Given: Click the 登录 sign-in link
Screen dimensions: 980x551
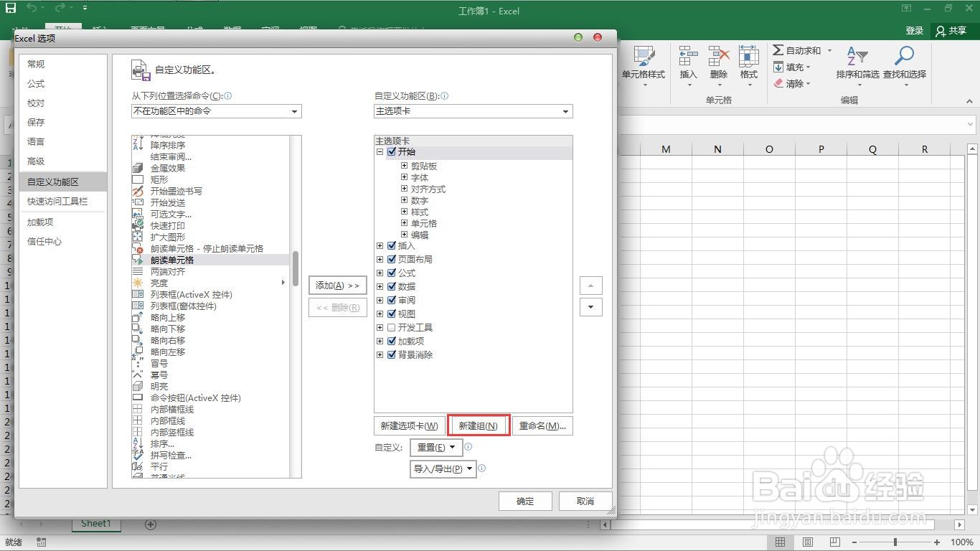Looking at the screenshot, I should pos(915,31).
